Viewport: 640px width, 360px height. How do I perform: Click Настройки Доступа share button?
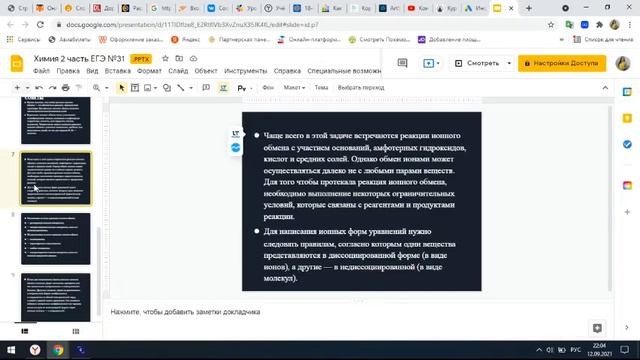pyautogui.click(x=562, y=63)
